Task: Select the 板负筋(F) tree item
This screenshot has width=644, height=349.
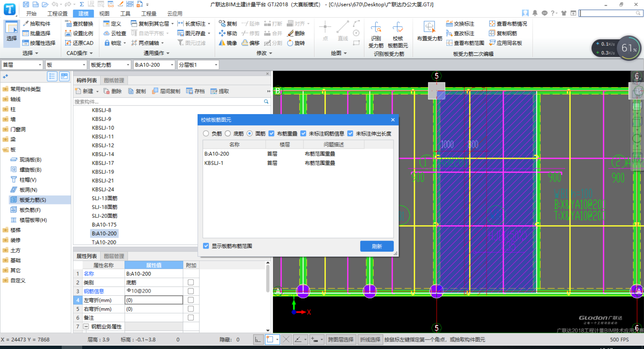Action: pyautogui.click(x=30, y=210)
